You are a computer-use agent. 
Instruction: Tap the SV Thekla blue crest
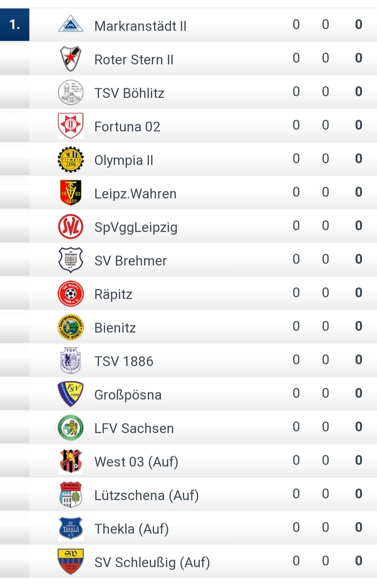coord(71,528)
